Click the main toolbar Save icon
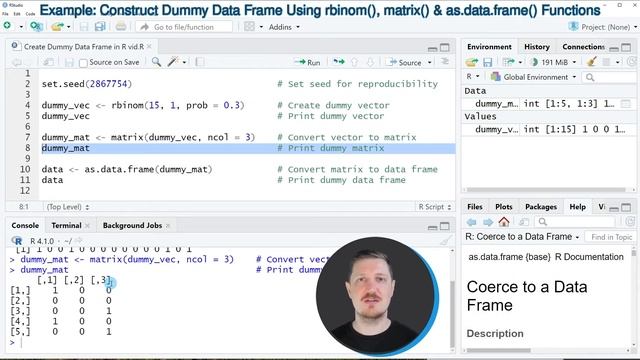 (84, 27)
